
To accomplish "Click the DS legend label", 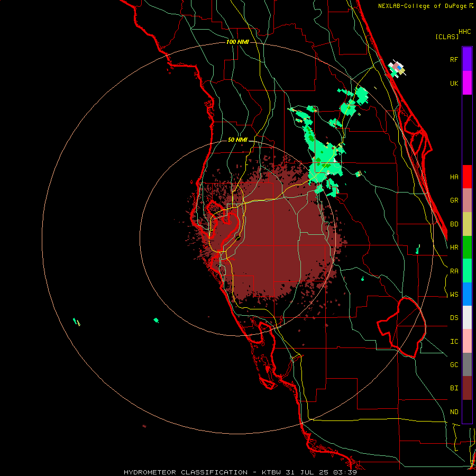I will [x=454, y=318].
